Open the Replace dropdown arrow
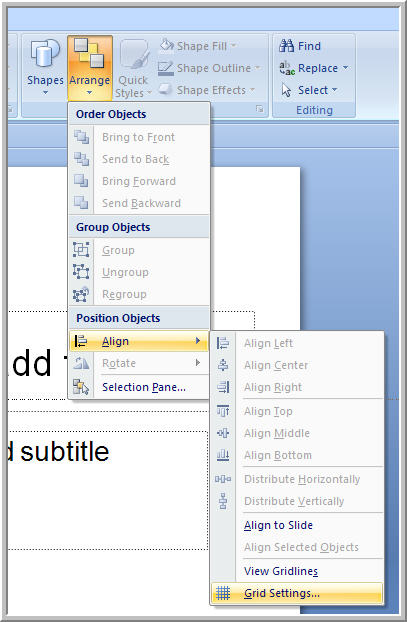 tap(345, 67)
